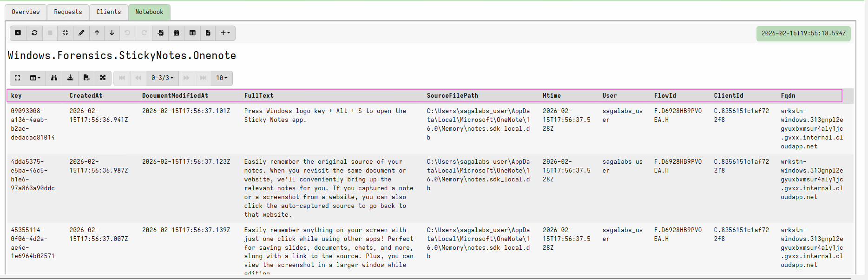Switch to the Overview tab
868x280 pixels.
point(26,12)
